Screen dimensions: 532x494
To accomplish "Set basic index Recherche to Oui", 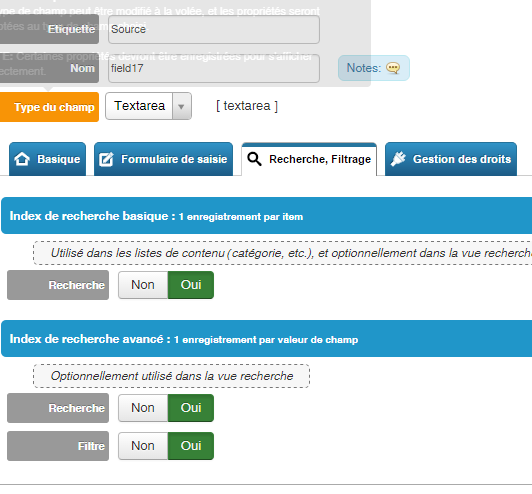I will [x=191, y=285].
